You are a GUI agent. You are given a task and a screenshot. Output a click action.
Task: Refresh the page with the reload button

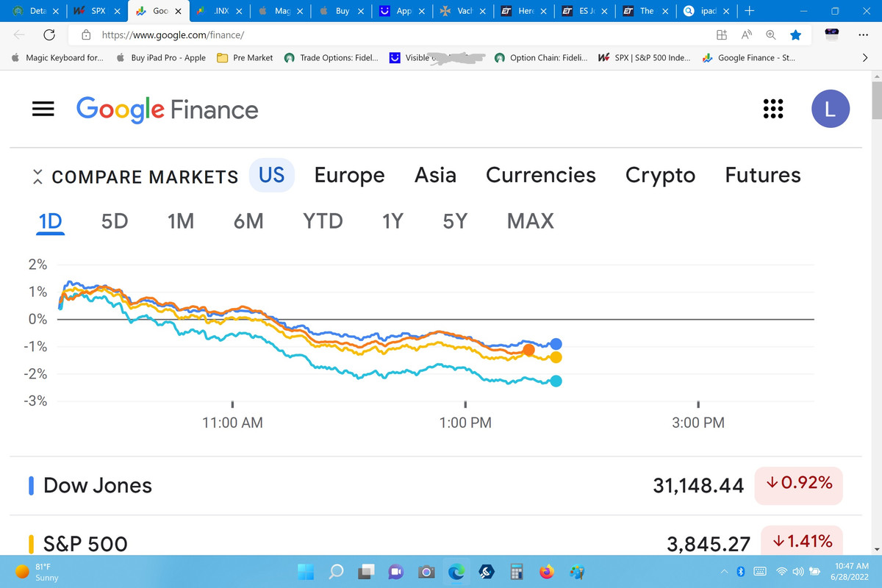pyautogui.click(x=50, y=35)
